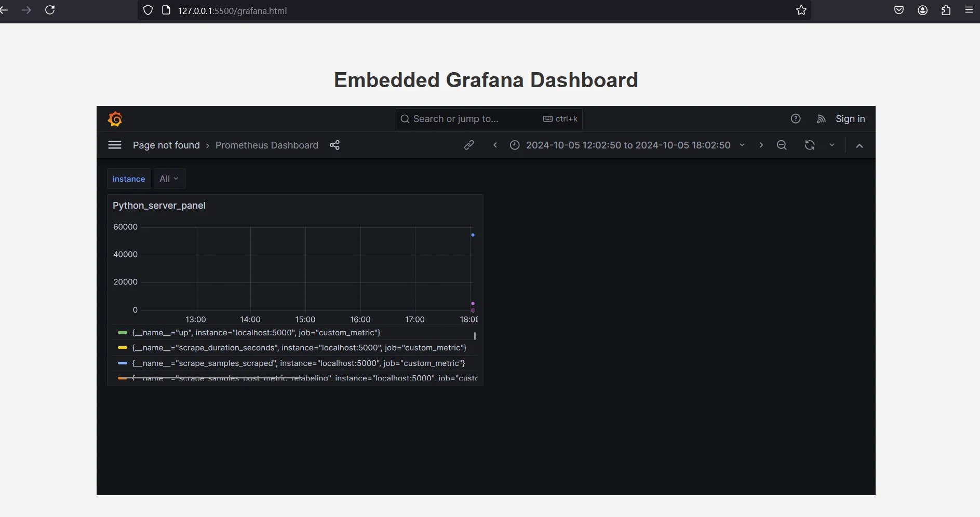Focus the Search or jump to field
Viewport: 980px width, 517px height.
click(x=489, y=119)
